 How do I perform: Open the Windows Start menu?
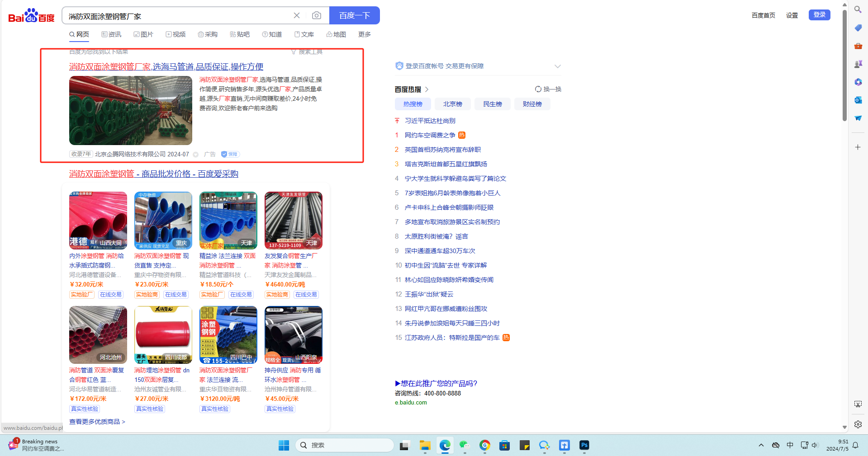point(284,445)
